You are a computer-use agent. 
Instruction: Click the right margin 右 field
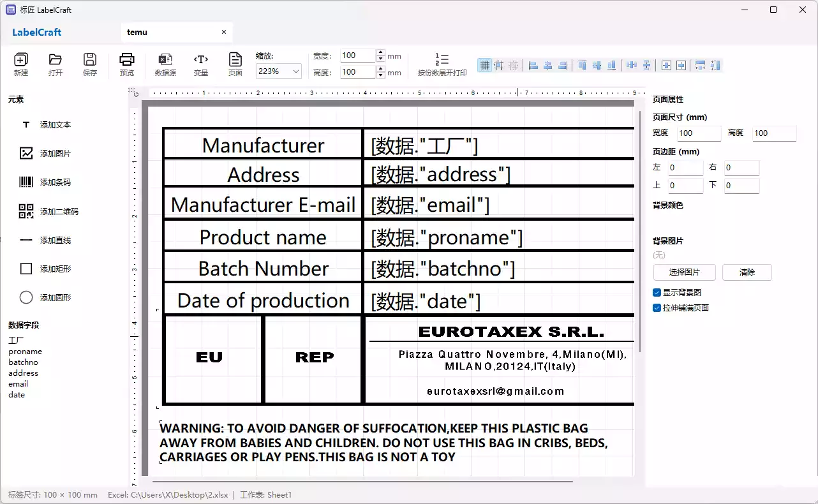[742, 168]
